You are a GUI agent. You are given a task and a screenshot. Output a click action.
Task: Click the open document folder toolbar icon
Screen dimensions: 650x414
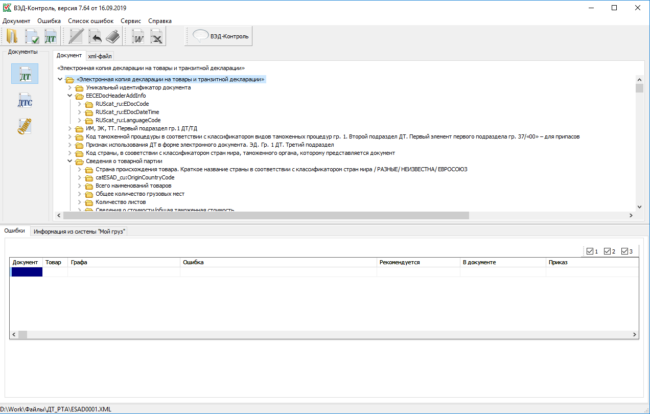pos(12,36)
